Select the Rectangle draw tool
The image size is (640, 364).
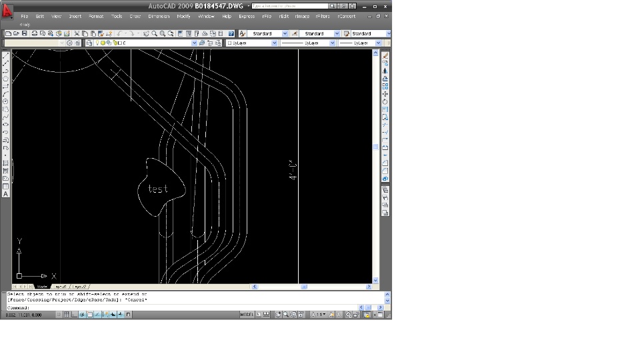[x=6, y=86]
